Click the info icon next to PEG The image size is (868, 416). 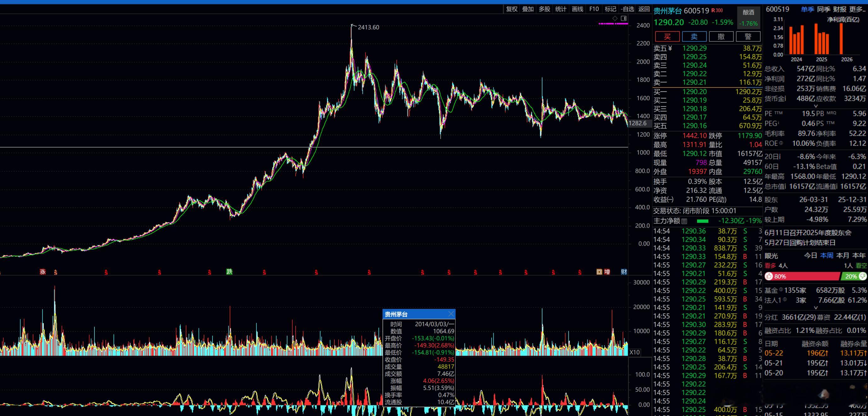778,123
